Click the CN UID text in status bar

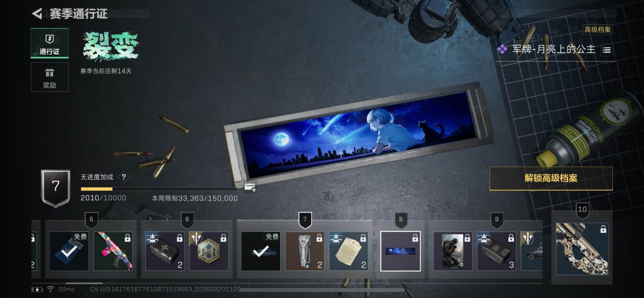pos(165,289)
